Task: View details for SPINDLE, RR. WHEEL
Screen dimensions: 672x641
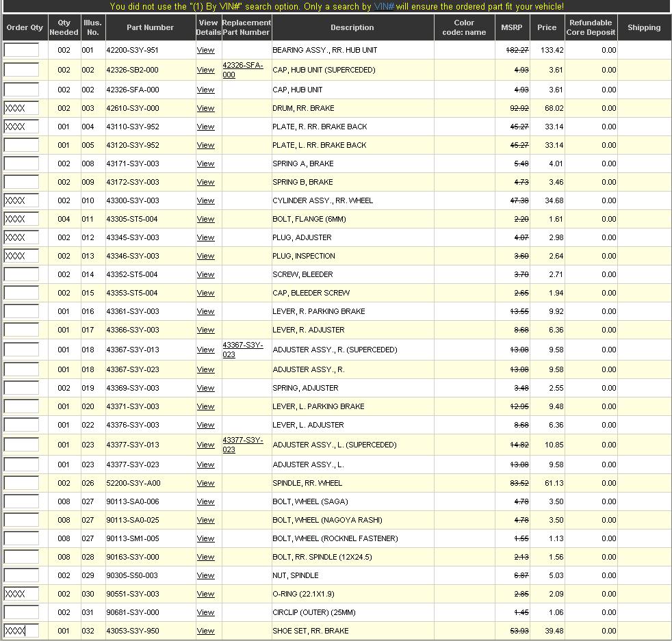Action: pos(205,483)
